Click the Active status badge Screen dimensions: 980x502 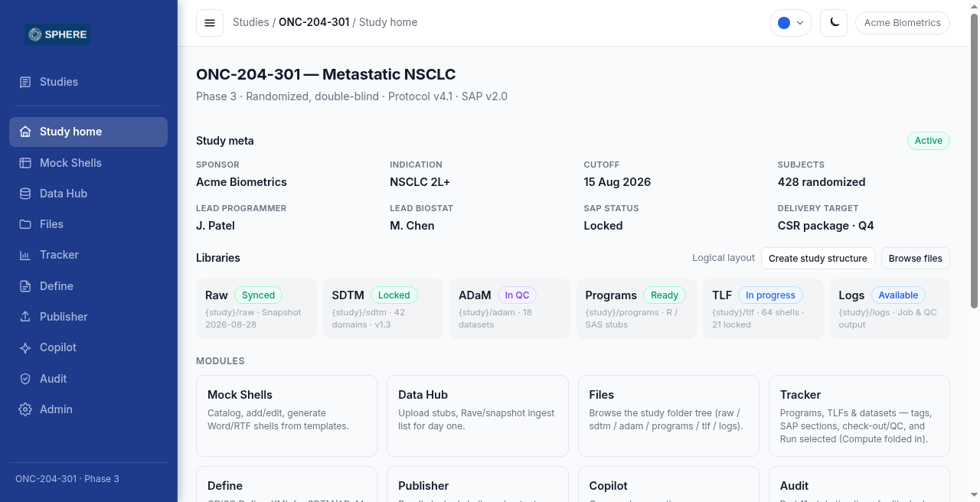click(x=929, y=141)
